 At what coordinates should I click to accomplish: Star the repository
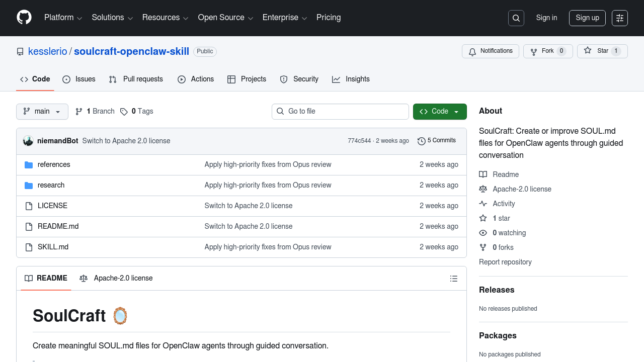(x=597, y=51)
